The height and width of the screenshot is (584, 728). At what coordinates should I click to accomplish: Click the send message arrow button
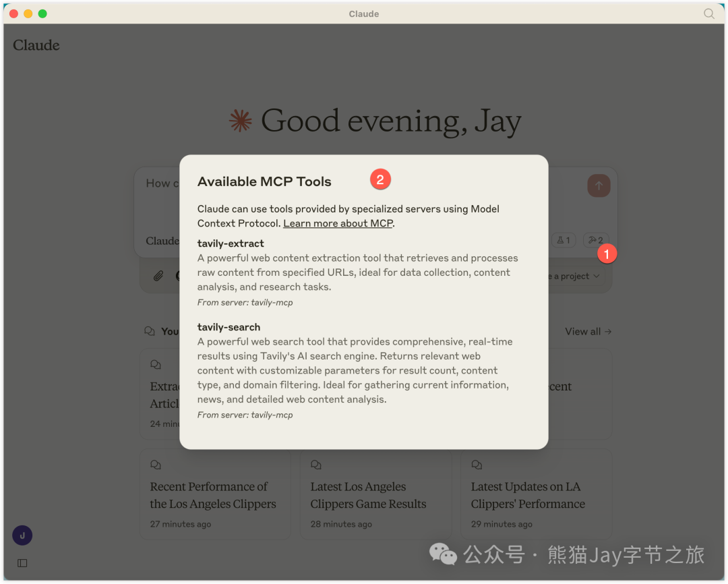(599, 186)
